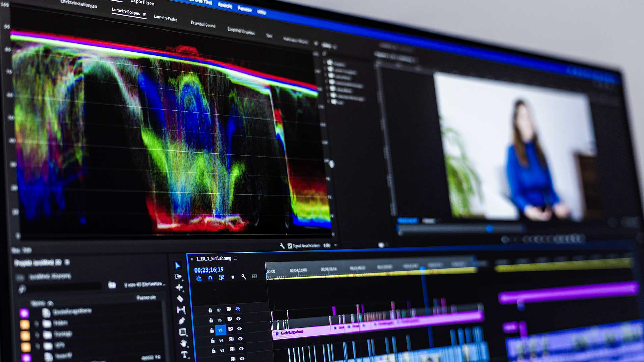
Task: Hide track V5 output
Action: pos(239,329)
